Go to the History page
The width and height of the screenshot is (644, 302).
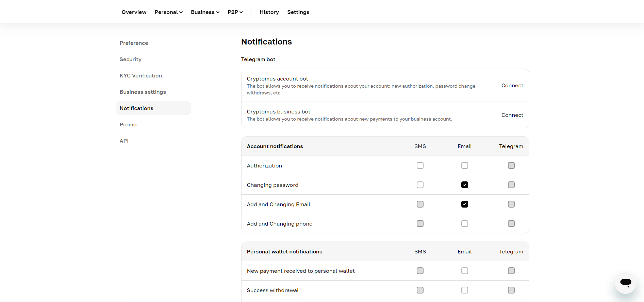[x=269, y=12]
